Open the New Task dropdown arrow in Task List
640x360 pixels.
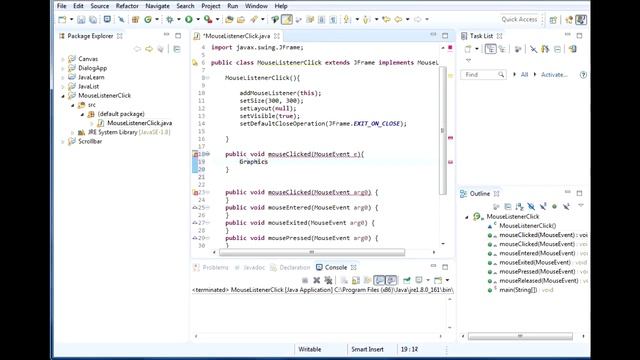point(477,49)
